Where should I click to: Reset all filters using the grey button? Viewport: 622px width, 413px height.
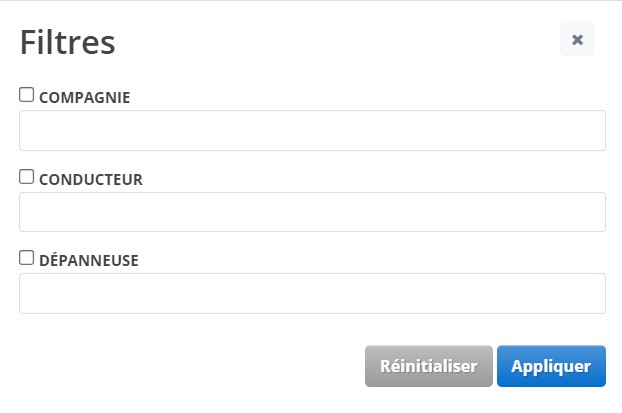(429, 367)
